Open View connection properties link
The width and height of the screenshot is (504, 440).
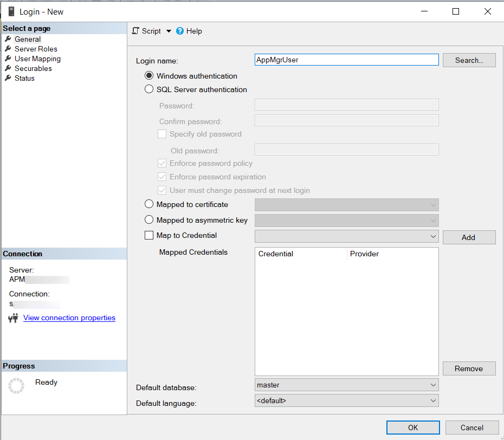(69, 318)
